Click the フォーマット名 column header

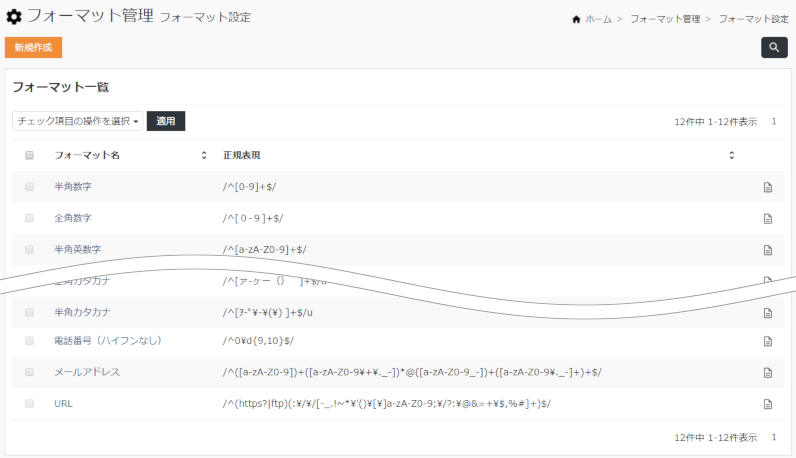pyautogui.click(x=87, y=155)
